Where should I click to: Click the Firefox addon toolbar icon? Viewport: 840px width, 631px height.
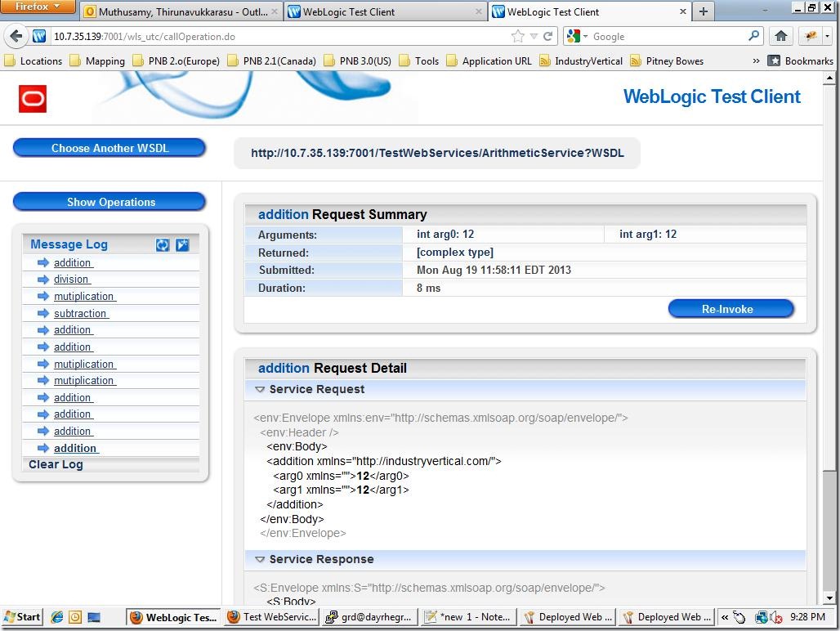click(x=811, y=36)
